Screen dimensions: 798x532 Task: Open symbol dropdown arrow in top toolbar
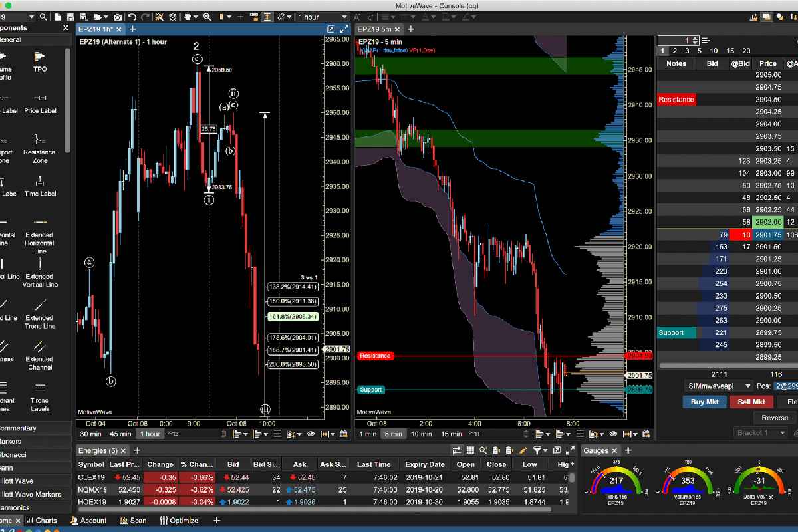point(31,17)
